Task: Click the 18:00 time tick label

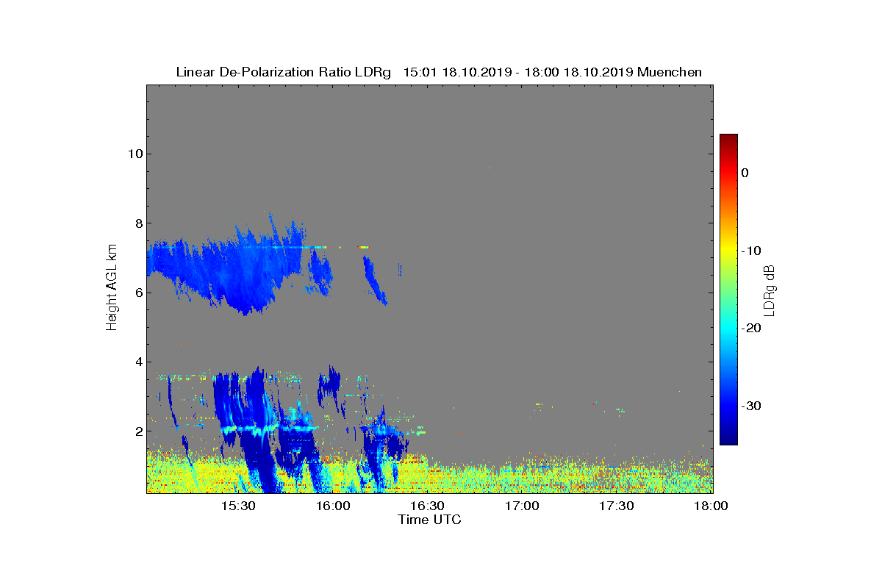Action: click(x=711, y=506)
